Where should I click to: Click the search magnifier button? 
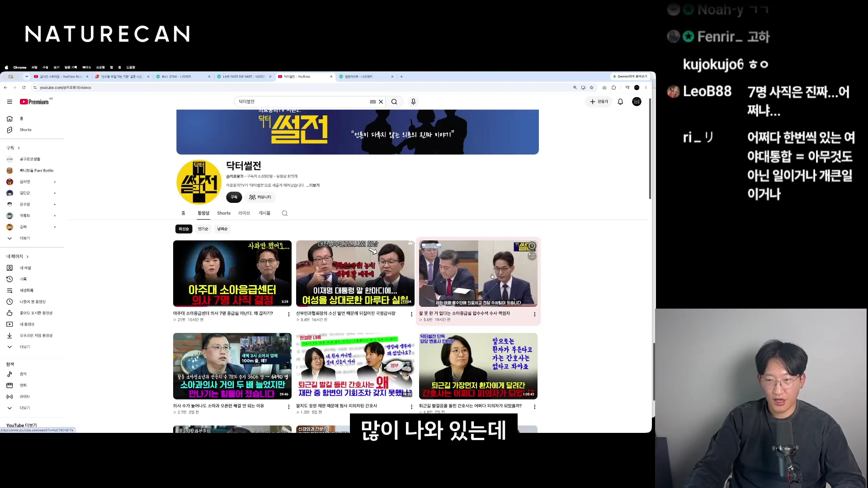pos(394,102)
